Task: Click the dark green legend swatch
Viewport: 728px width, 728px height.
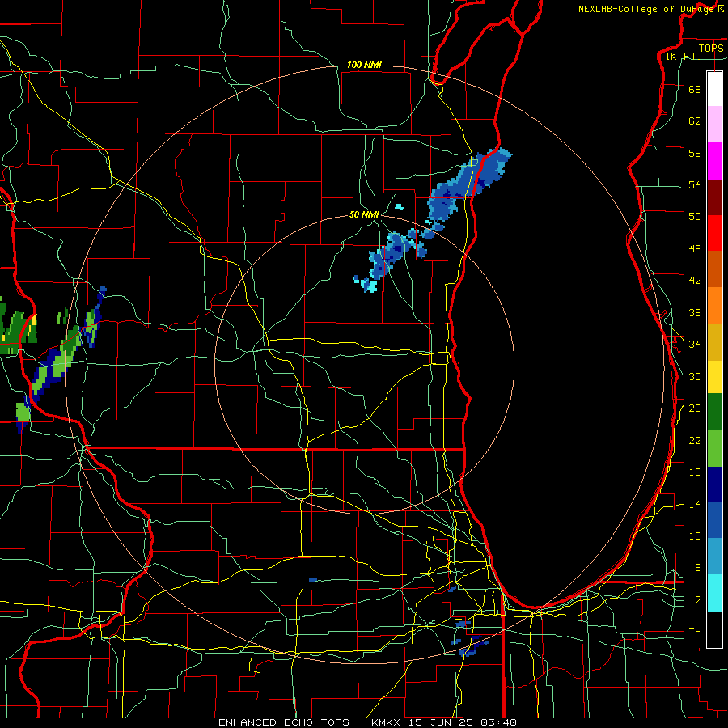Action: [x=714, y=412]
